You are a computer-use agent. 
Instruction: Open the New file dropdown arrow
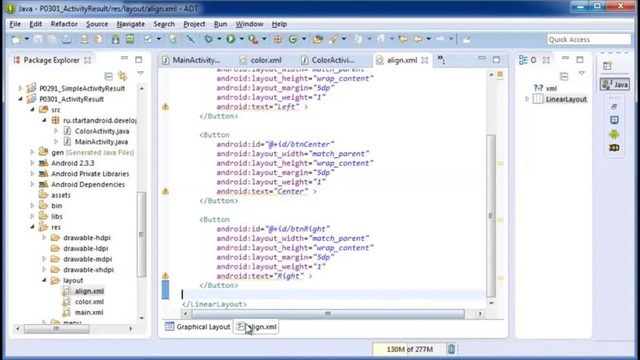[27, 39]
